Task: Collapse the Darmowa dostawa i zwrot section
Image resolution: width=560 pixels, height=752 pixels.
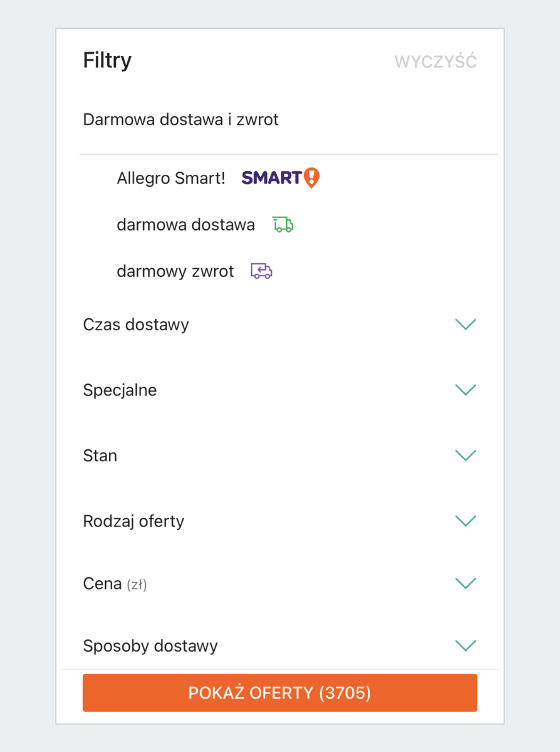Action: click(x=180, y=119)
